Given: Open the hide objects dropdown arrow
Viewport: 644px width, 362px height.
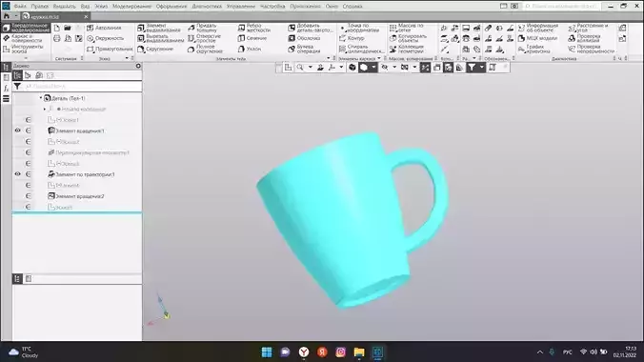Looking at the screenshot, I should pos(394,68).
